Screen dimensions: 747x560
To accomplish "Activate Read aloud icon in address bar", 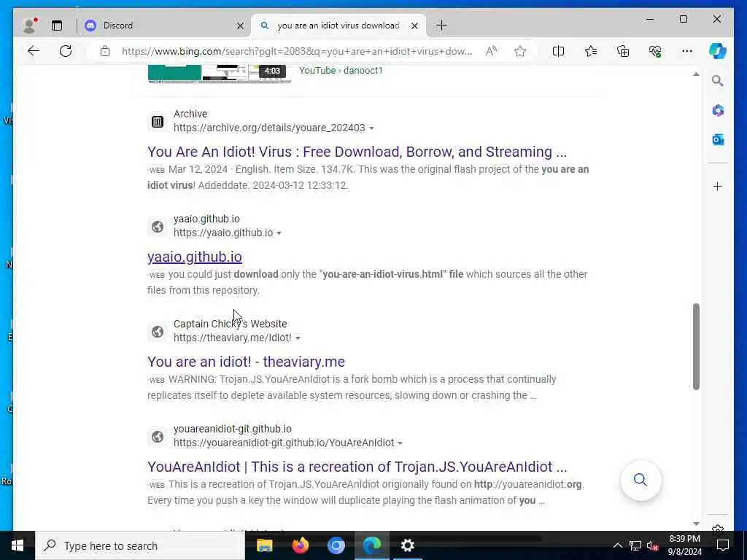I will pyautogui.click(x=491, y=51).
